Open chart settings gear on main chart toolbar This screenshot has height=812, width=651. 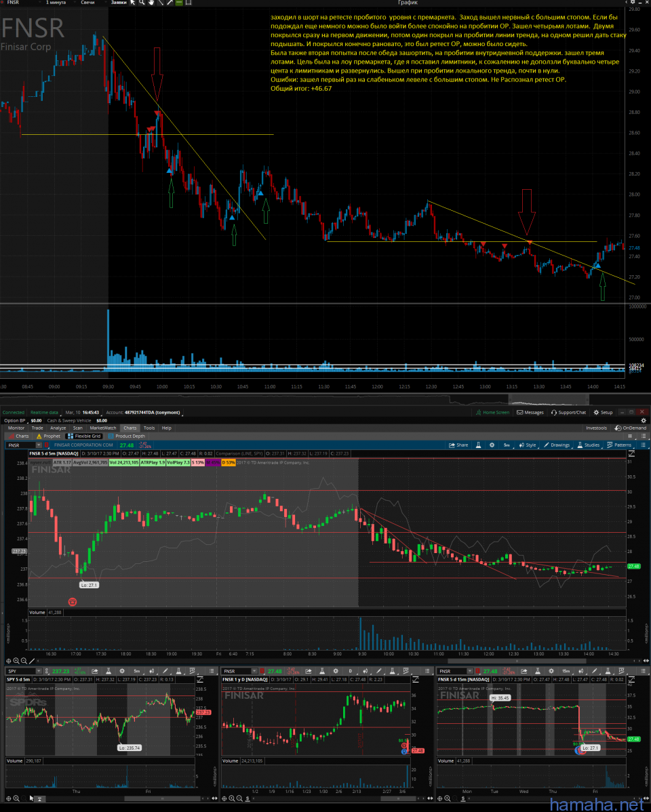tap(492, 445)
